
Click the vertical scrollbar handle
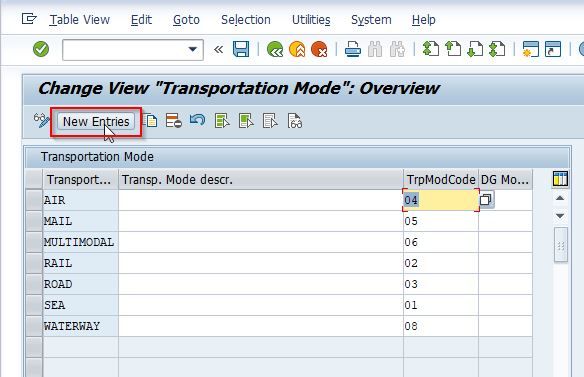pos(561,245)
